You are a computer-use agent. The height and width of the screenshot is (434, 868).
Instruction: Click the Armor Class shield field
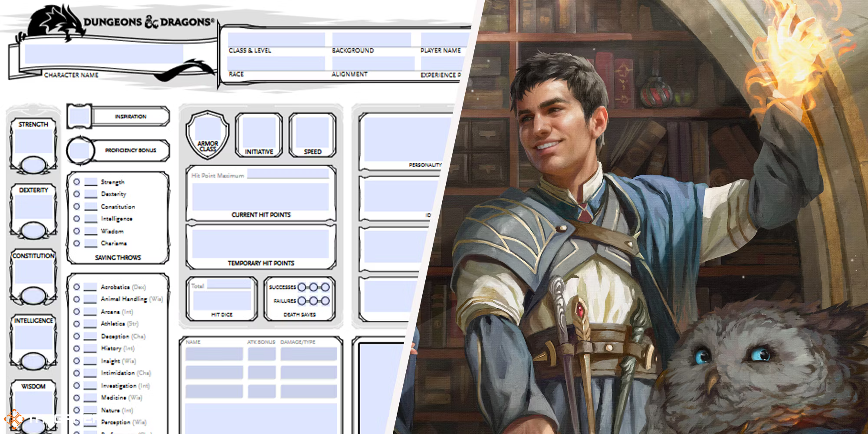(x=207, y=129)
